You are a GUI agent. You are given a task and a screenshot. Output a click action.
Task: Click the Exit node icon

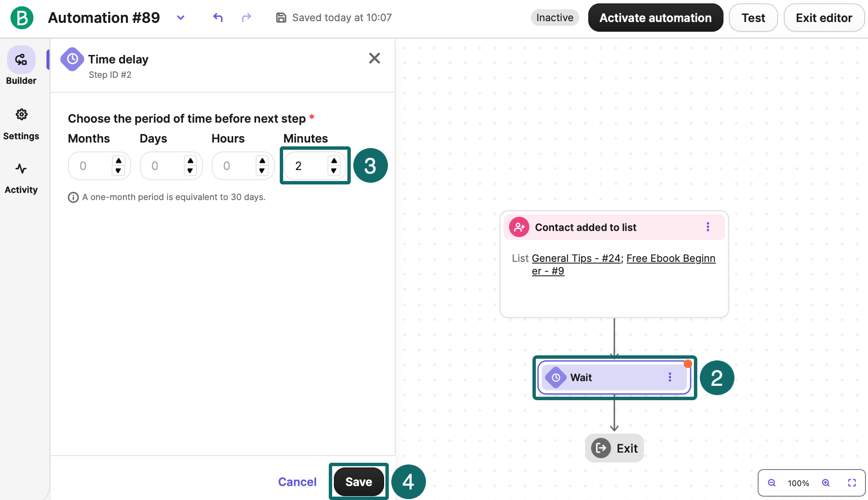(601, 448)
